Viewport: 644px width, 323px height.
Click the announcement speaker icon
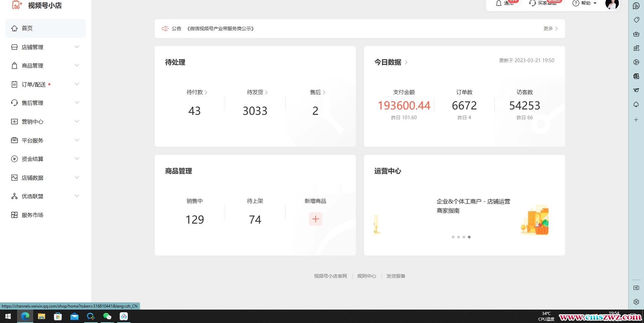click(x=165, y=29)
